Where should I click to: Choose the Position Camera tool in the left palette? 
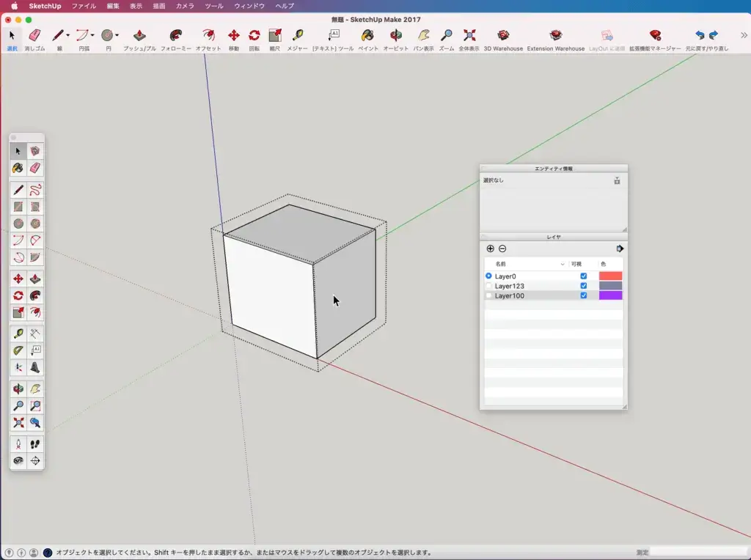[x=18, y=444]
